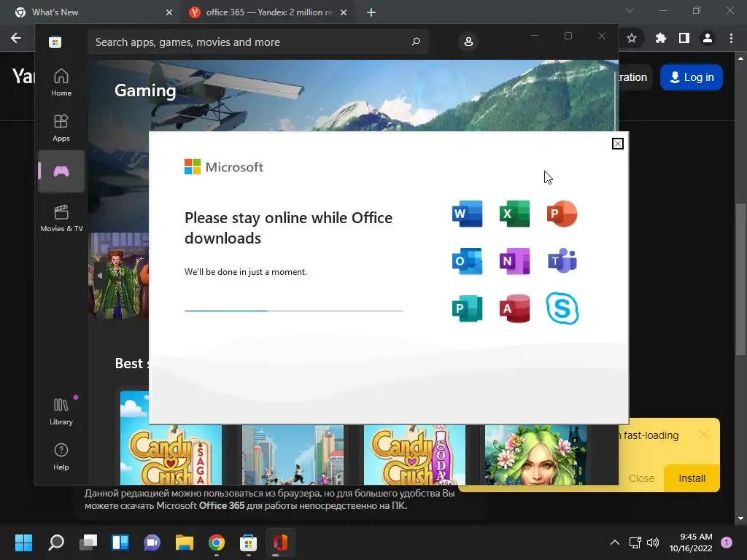Open Chrome three-dot menu
The width and height of the screenshot is (747, 560).
(x=731, y=38)
